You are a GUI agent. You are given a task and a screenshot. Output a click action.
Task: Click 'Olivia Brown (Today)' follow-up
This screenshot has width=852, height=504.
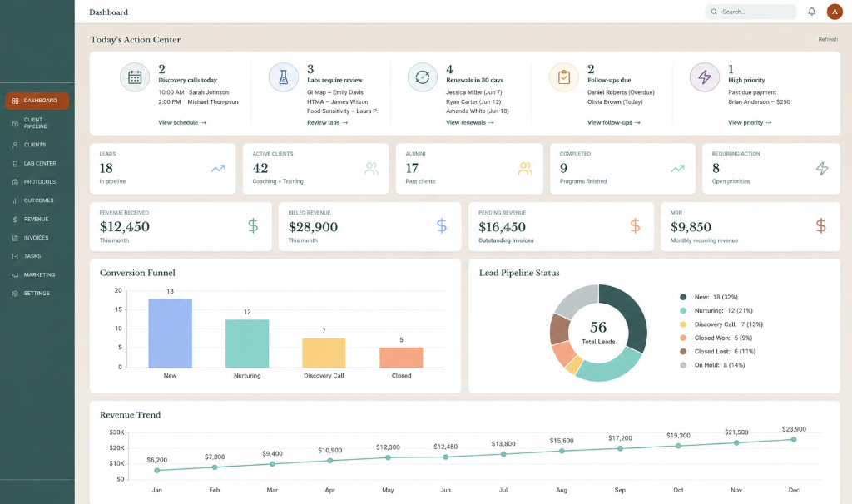pyautogui.click(x=615, y=101)
